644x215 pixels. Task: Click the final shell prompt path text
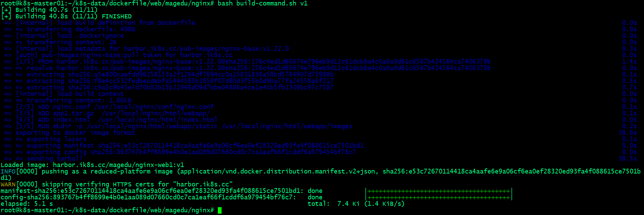[x=107, y=210]
